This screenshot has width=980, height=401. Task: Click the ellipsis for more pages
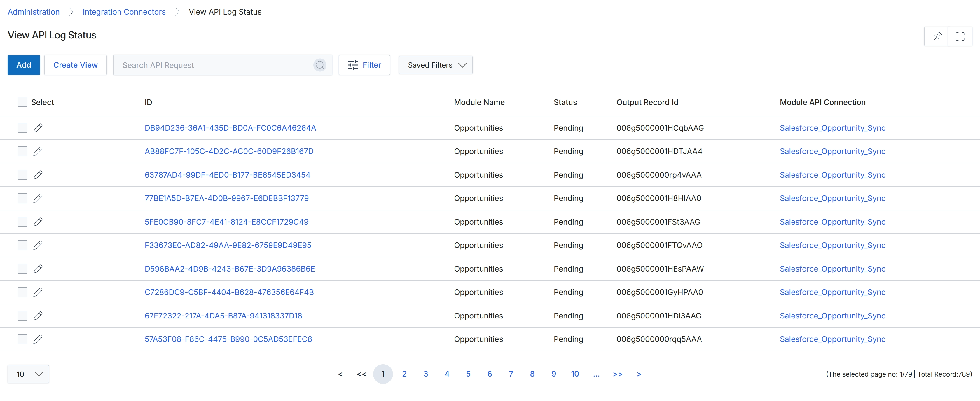[596, 374]
